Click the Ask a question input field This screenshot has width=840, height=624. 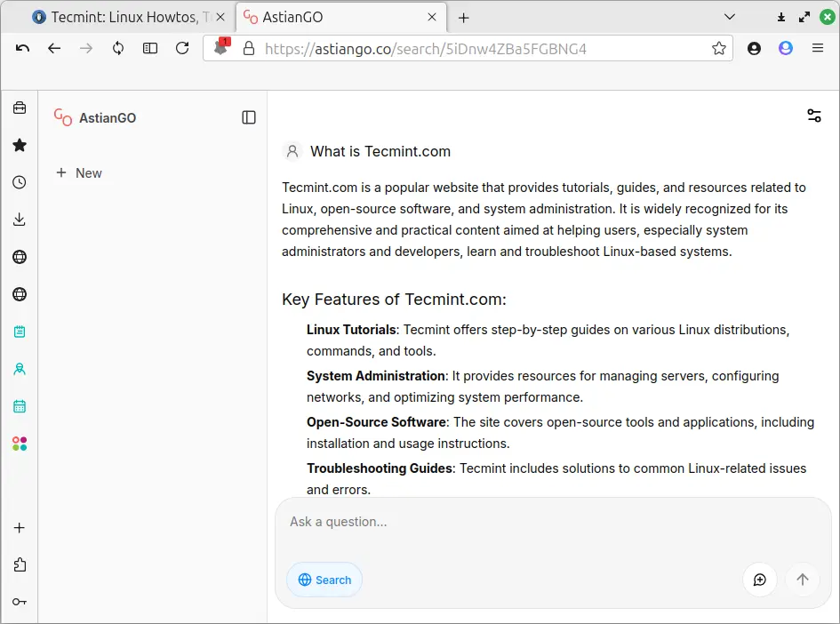coord(551,522)
